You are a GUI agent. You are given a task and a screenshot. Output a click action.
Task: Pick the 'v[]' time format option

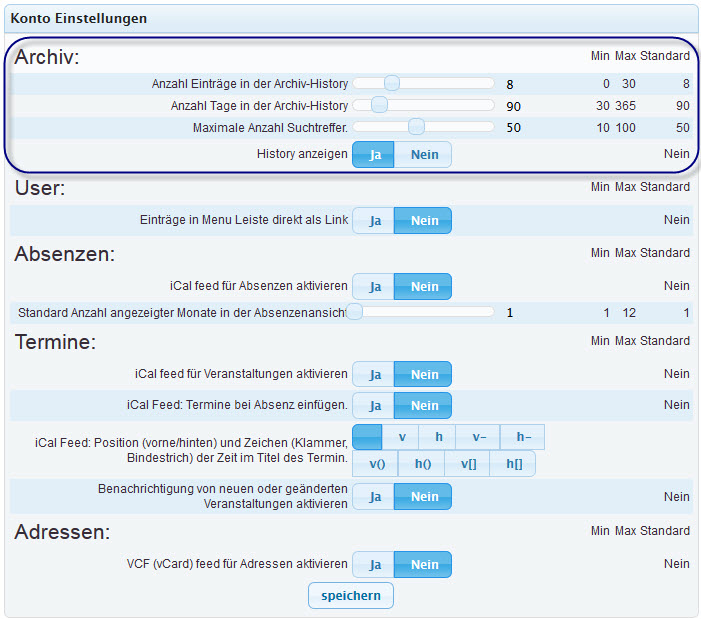(467, 463)
